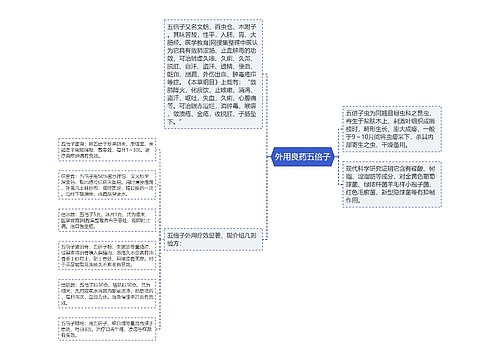
Task: Select the recipe node mentioning 50%
Action: tap(107, 185)
